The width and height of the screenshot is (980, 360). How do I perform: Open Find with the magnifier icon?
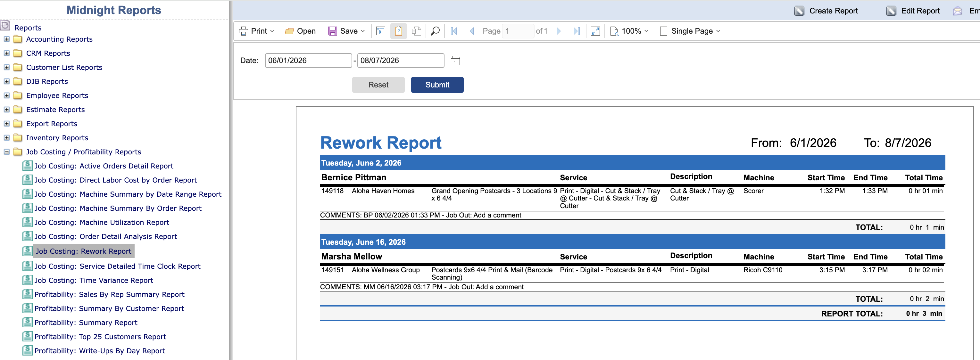tap(435, 31)
